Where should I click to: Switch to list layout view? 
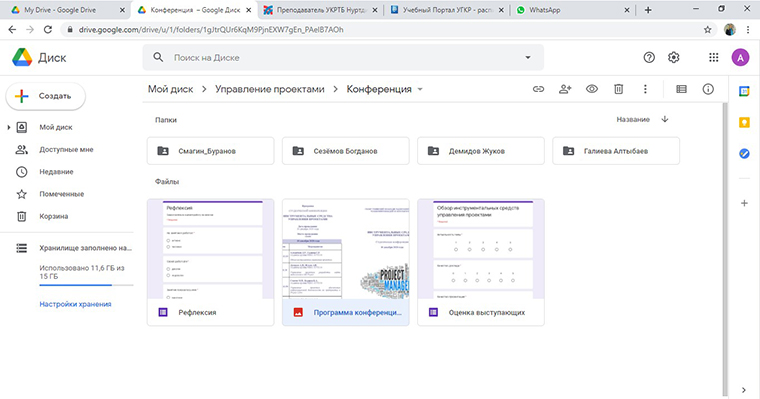coord(681,89)
